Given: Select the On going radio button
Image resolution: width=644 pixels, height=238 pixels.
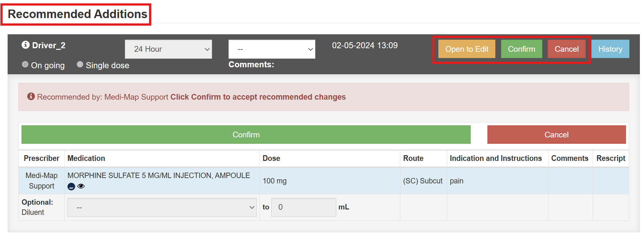Looking at the screenshot, I should tap(25, 64).
